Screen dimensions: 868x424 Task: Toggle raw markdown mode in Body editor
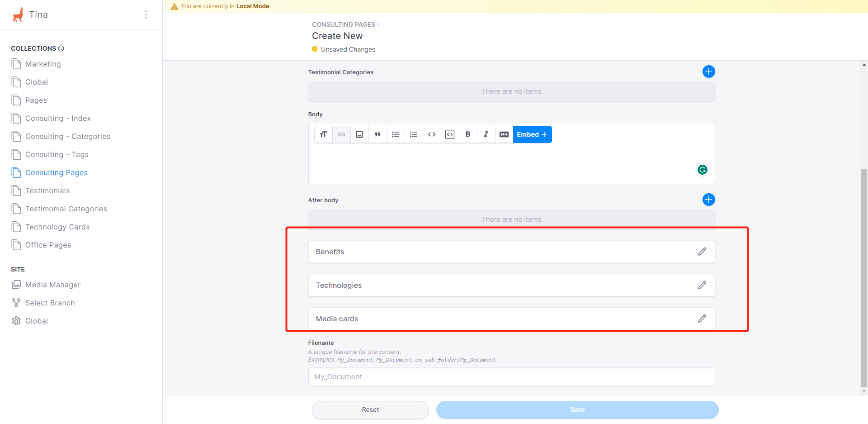click(x=504, y=134)
